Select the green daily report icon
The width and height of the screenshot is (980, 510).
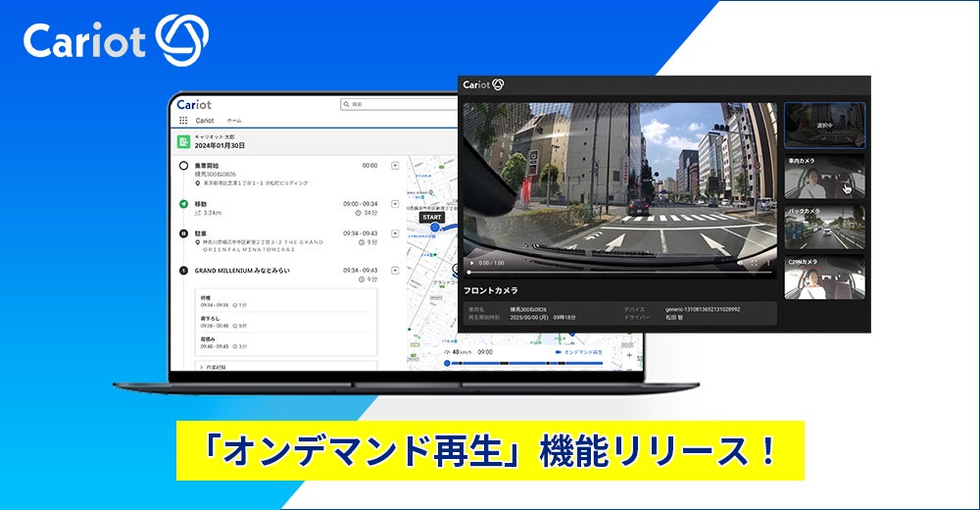pos(183,142)
